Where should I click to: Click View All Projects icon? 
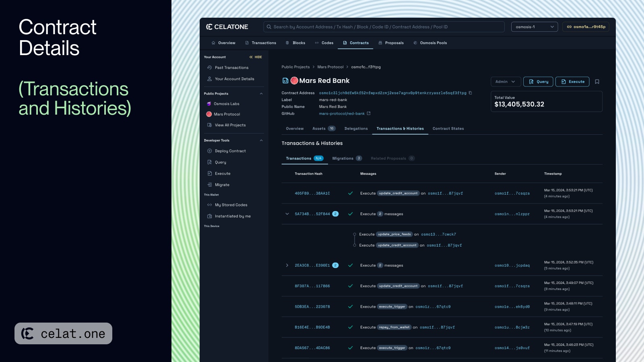209,125
